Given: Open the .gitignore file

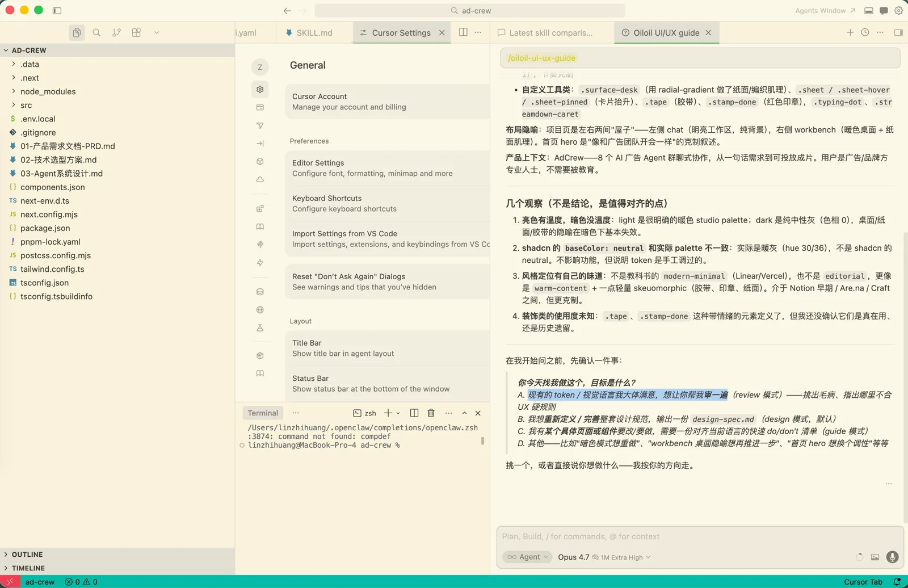Looking at the screenshot, I should tap(117, 132).
